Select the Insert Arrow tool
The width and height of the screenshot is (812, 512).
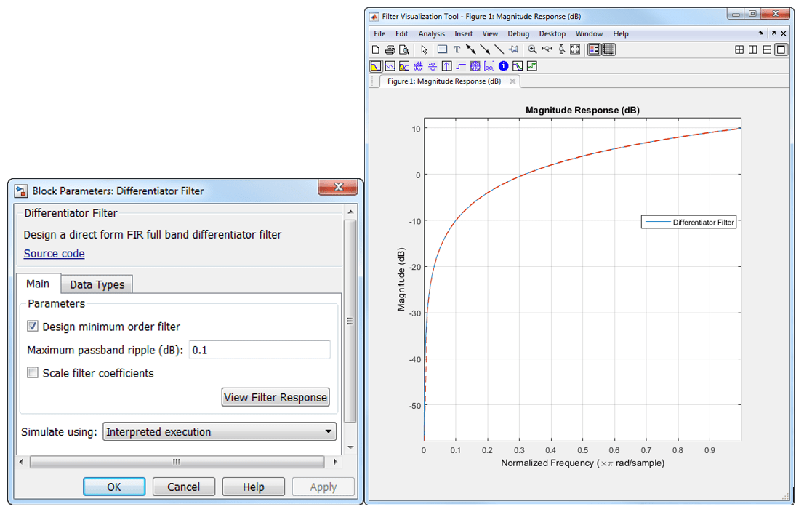(485, 49)
